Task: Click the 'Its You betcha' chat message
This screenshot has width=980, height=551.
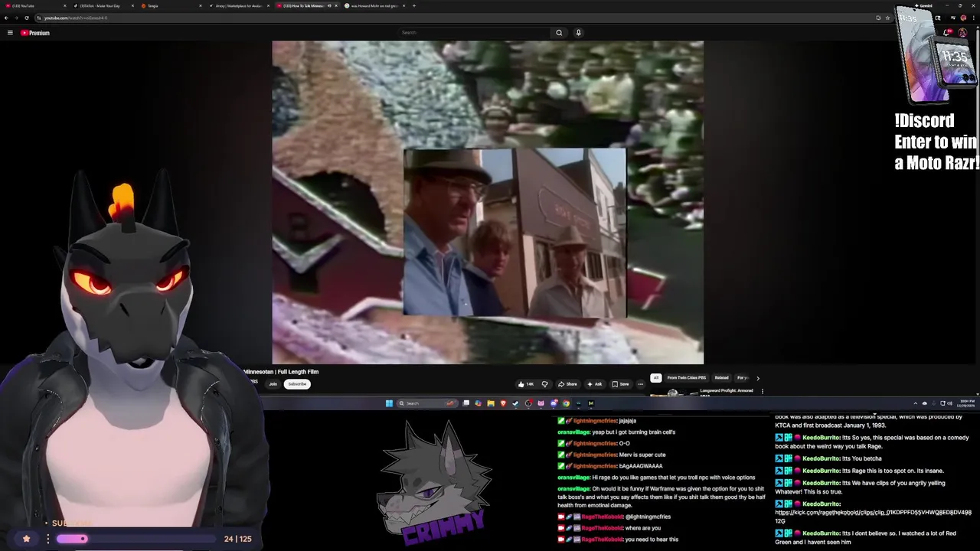Action: (861, 458)
